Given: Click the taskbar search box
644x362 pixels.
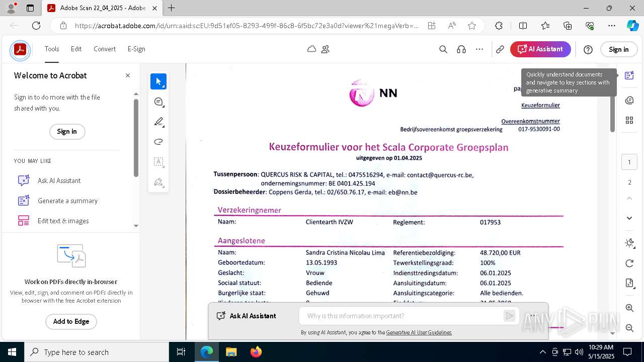Looking at the screenshot, I should click(97, 352).
